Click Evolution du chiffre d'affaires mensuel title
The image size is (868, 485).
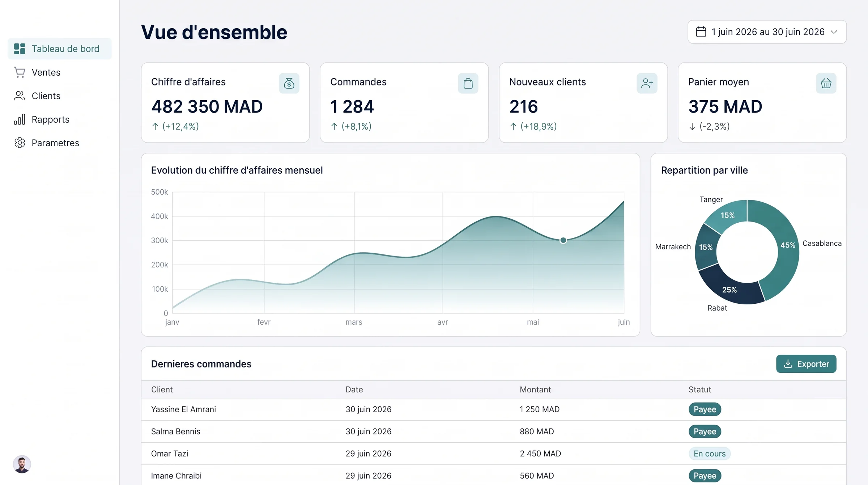[x=237, y=170]
